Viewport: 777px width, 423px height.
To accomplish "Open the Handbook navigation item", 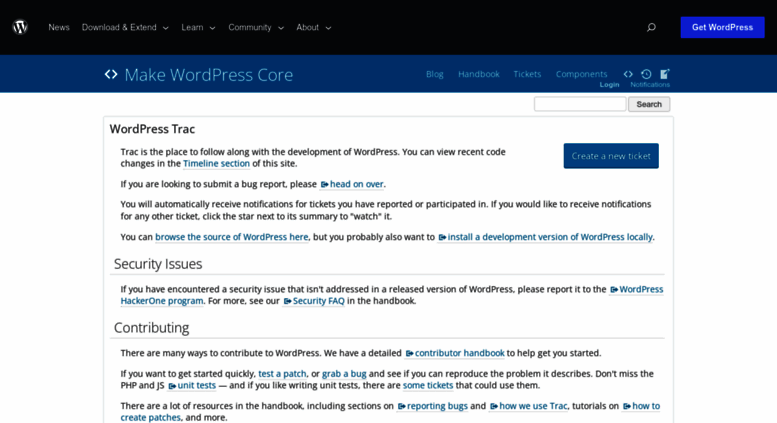I will [479, 74].
